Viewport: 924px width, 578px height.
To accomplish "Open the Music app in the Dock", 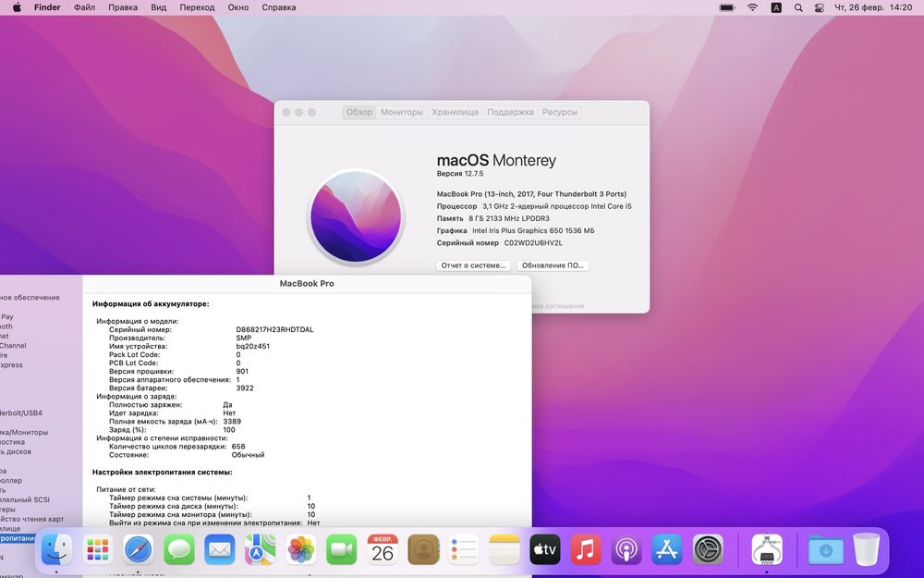I will click(x=586, y=549).
